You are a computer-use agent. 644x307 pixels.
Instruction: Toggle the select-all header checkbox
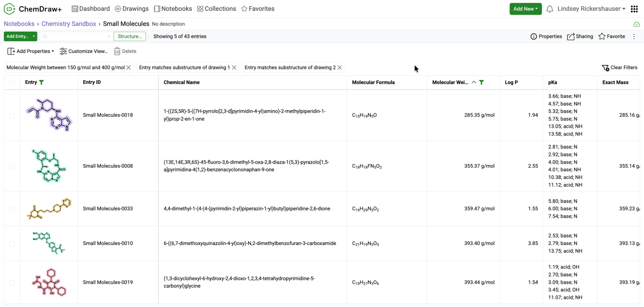click(x=12, y=82)
